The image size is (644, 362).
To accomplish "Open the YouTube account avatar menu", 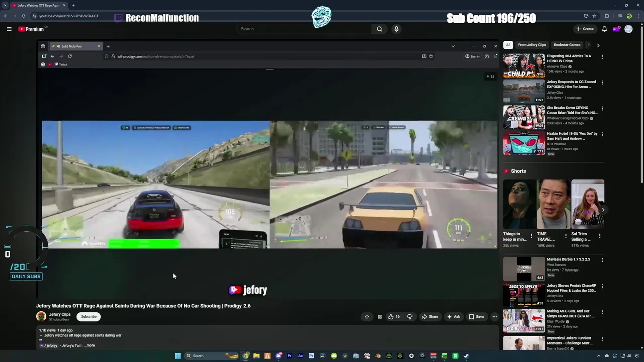I will (x=628, y=29).
